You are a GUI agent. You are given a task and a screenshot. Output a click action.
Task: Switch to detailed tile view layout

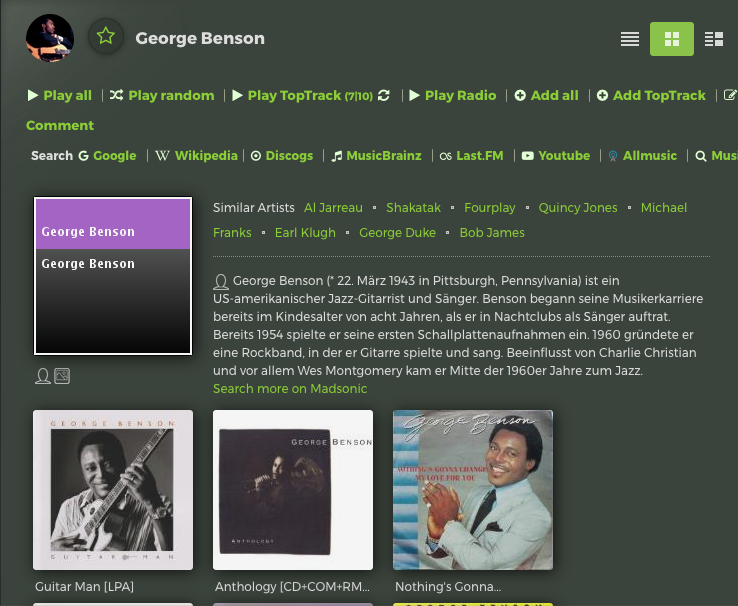[714, 39]
